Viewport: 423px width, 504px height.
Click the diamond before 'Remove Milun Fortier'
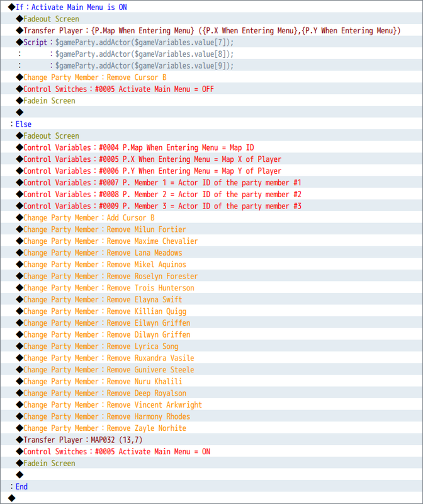(x=20, y=229)
